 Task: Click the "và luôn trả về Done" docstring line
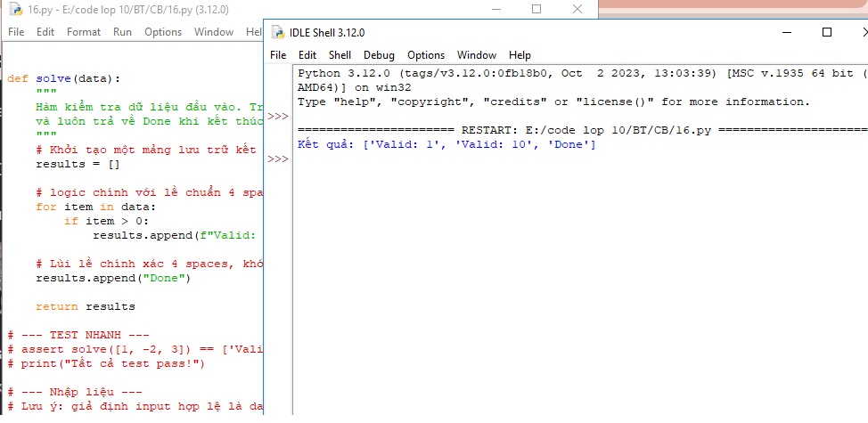click(150, 121)
